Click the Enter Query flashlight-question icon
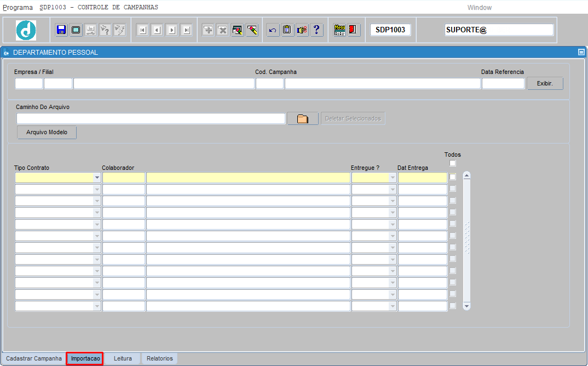The height and width of the screenshot is (366, 588). [x=105, y=30]
